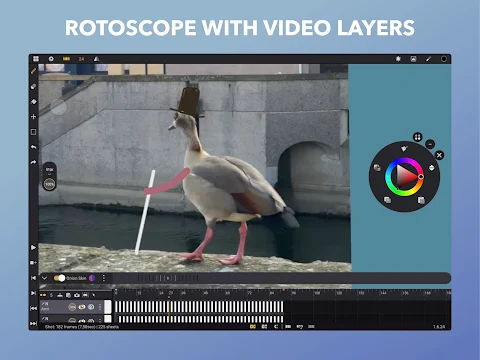
Task: Minimize the color wheel with minus button
Action: point(430,144)
